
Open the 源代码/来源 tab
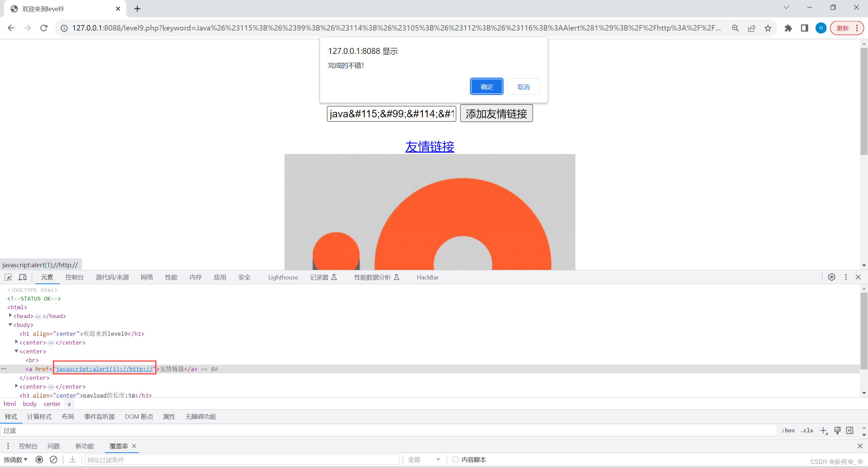coord(112,277)
